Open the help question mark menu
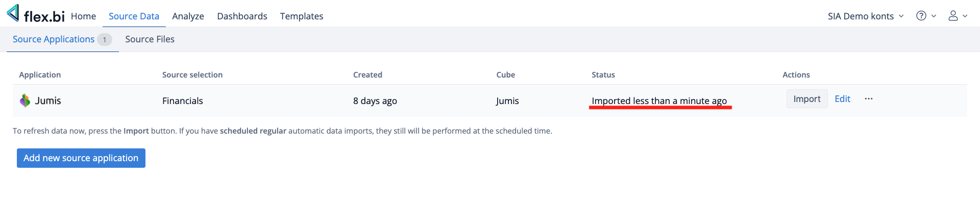 [x=921, y=16]
